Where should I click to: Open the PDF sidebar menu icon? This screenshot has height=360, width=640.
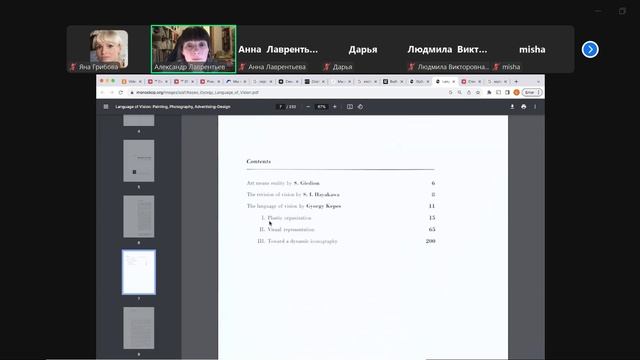pyautogui.click(x=106, y=107)
